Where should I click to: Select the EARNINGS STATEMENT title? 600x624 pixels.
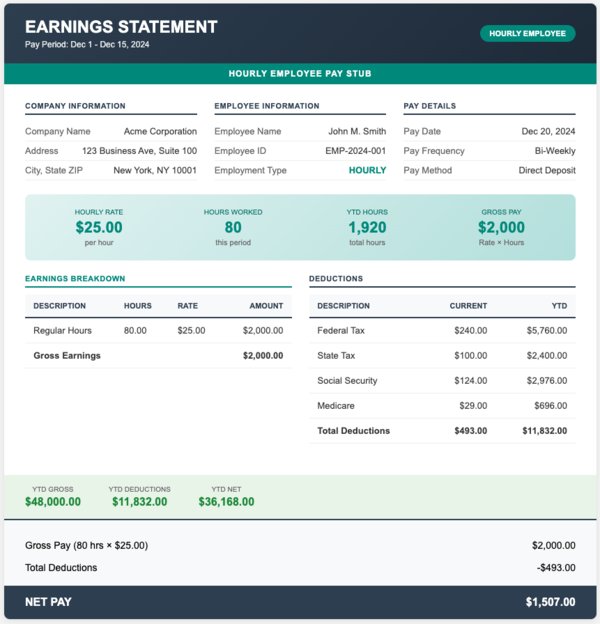tap(121, 27)
